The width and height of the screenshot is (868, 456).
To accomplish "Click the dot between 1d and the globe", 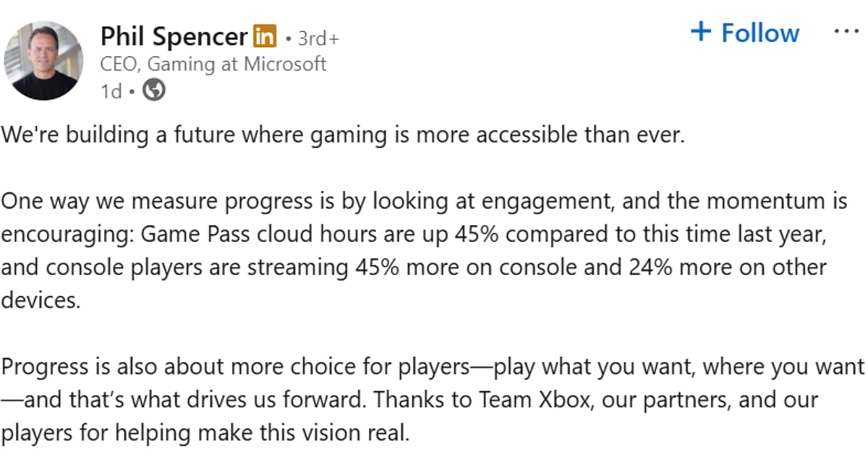I will pos(130,90).
